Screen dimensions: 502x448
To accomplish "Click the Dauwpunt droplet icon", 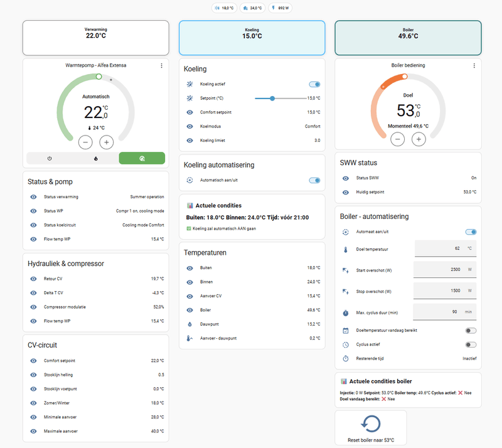I will coord(190,324).
